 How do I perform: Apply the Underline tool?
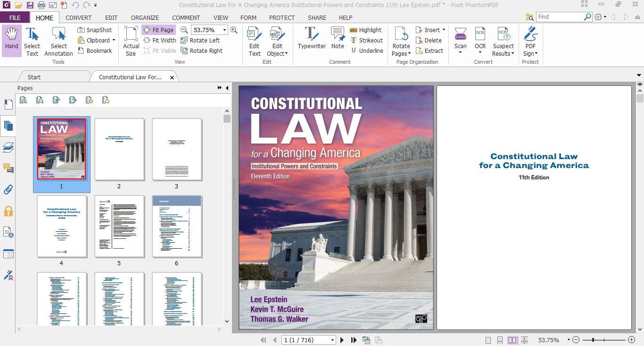click(x=367, y=51)
